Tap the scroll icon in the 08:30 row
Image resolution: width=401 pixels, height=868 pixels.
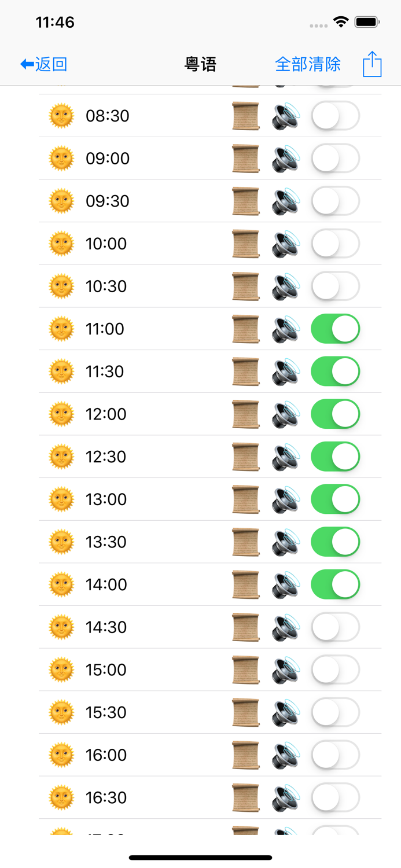pos(245,115)
